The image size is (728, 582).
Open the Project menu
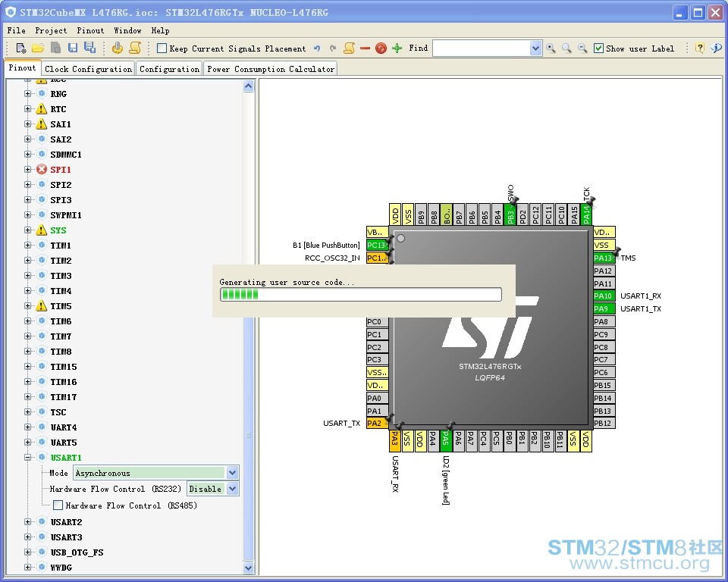(51, 30)
